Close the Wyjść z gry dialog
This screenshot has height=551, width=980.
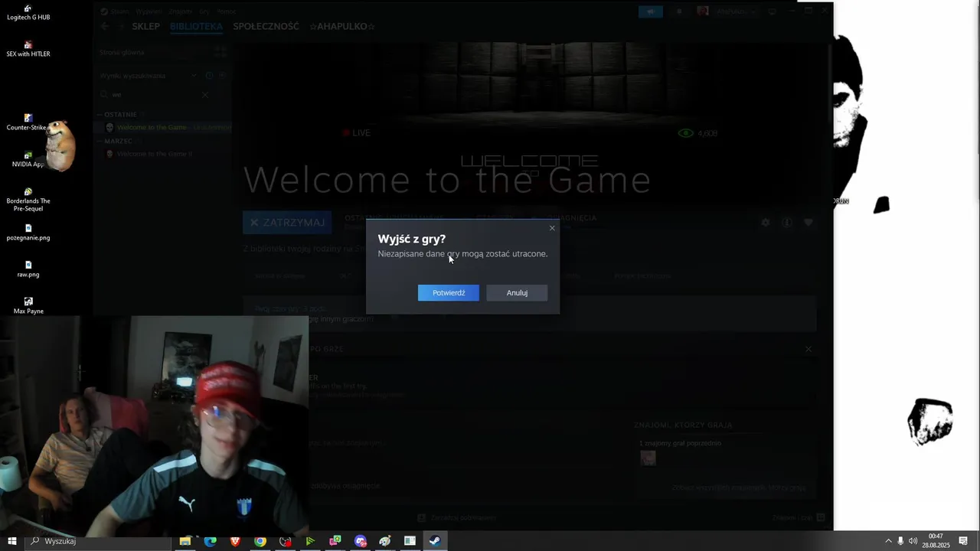click(552, 228)
